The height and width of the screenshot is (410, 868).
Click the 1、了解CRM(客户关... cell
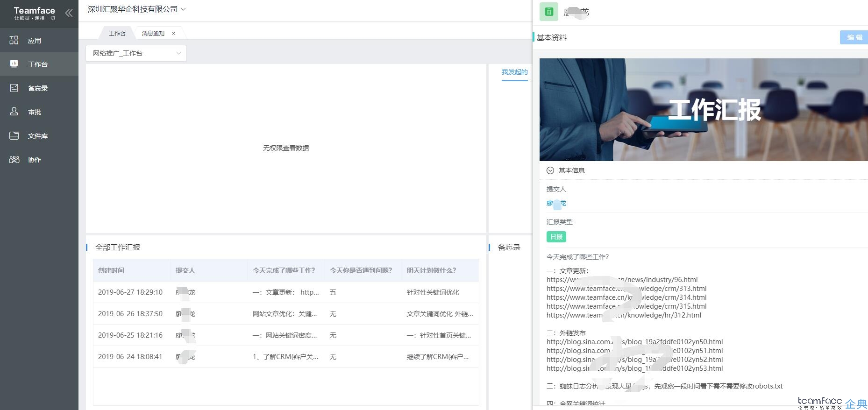[285, 357]
